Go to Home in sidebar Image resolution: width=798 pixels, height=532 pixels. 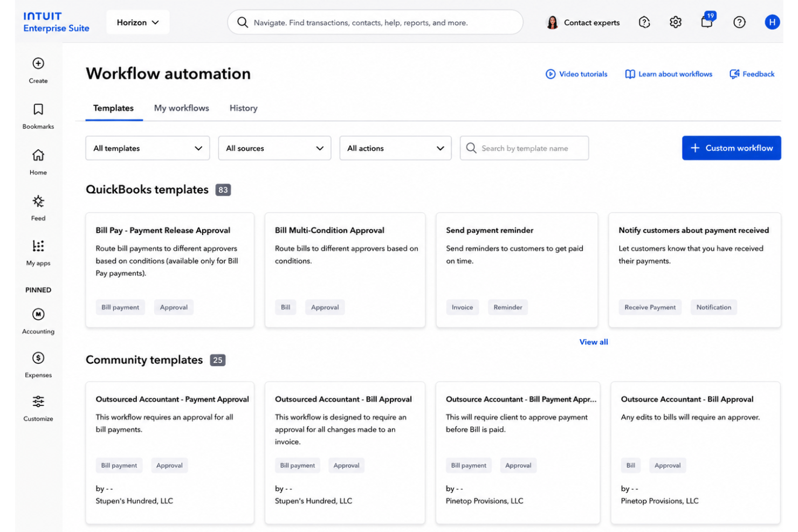tap(38, 162)
